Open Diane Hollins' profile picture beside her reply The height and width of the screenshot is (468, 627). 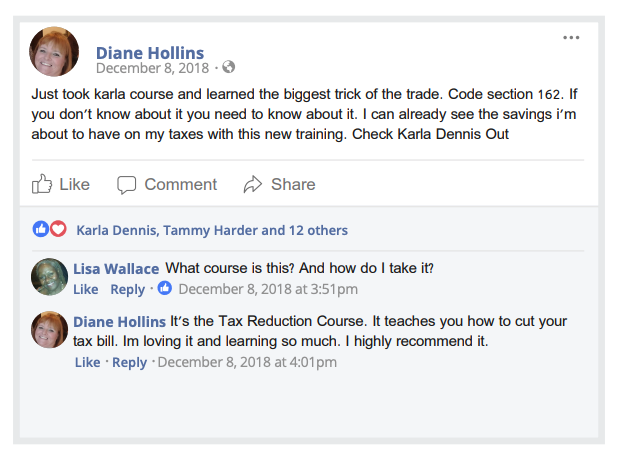click(x=50, y=330)
